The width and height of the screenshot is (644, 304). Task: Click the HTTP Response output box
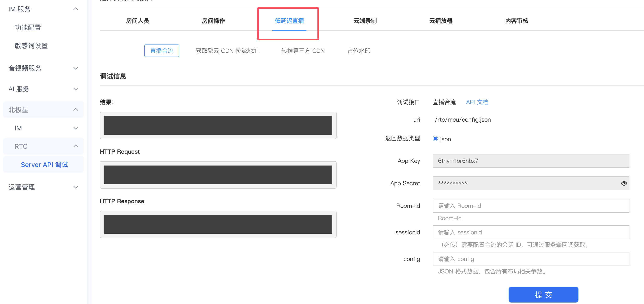[x=218, y=224]
